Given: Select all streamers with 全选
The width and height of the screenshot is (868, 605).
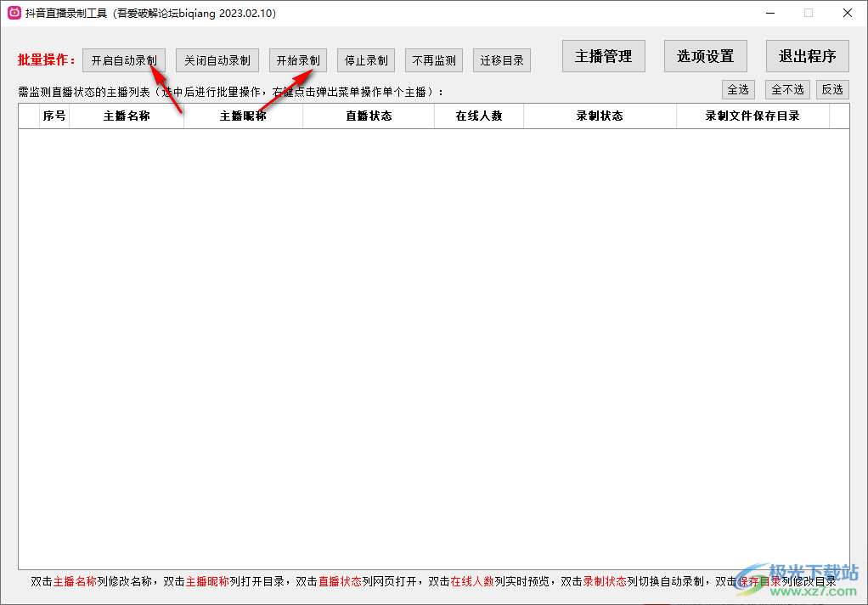Looking at the screenshot, I should pos(738,88).
